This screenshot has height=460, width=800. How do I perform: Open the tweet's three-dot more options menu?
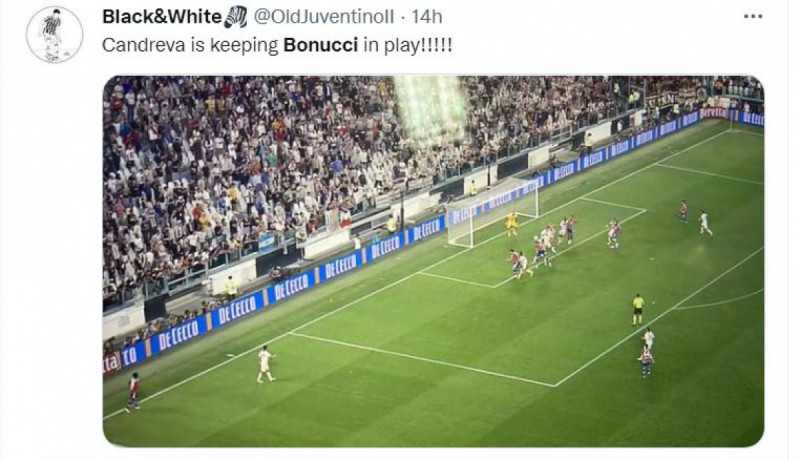point(753,17)
